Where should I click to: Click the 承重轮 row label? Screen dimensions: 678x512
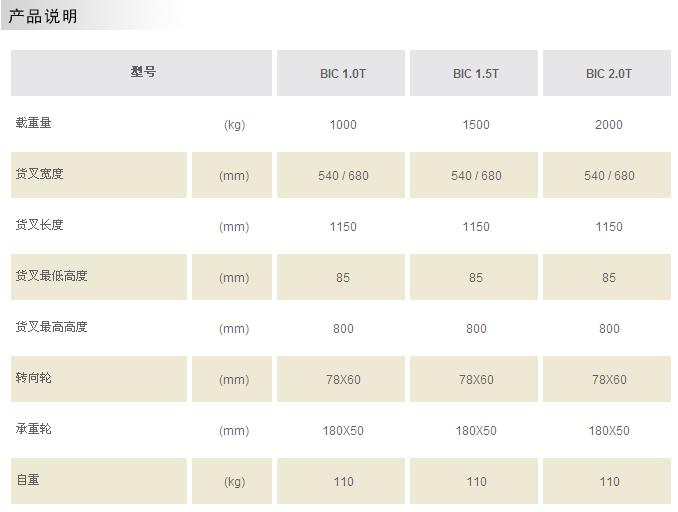(x=33, y=429)
